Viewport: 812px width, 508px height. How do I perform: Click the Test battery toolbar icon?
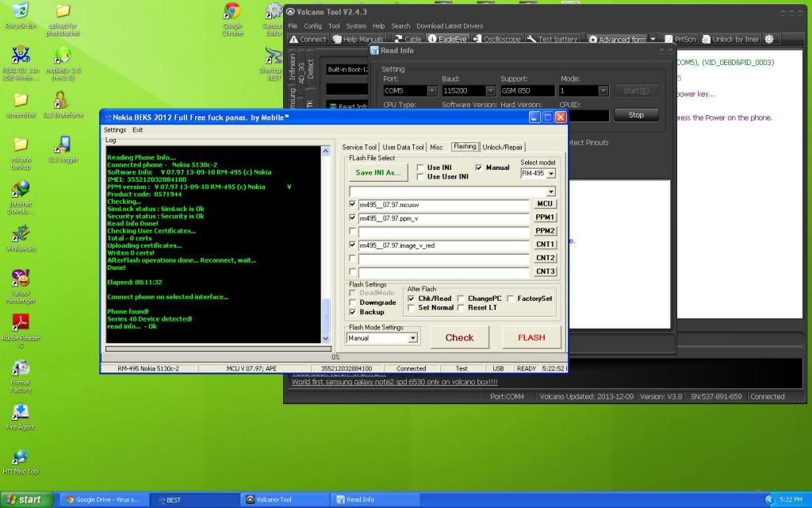[x=553, y=39]
